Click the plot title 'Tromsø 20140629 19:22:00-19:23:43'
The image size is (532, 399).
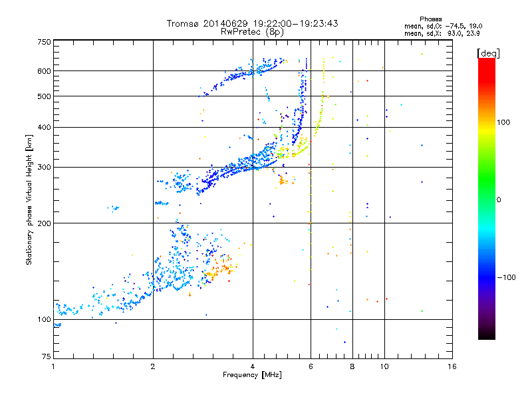pos(252,23)
